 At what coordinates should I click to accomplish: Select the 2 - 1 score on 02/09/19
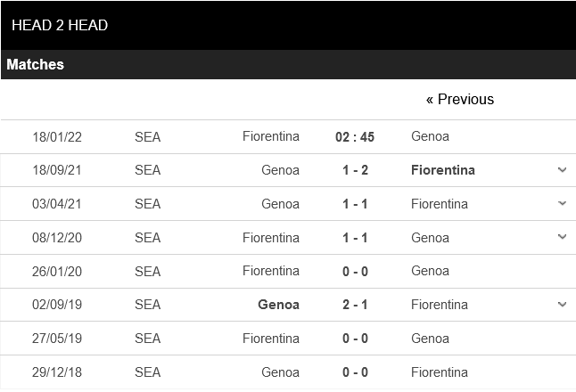tap(355, 305)
